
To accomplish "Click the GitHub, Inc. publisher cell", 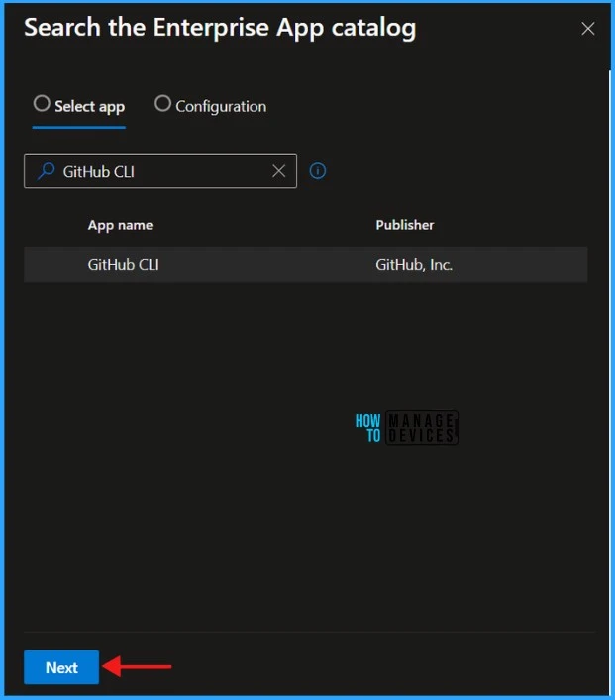I will point(414,265).
